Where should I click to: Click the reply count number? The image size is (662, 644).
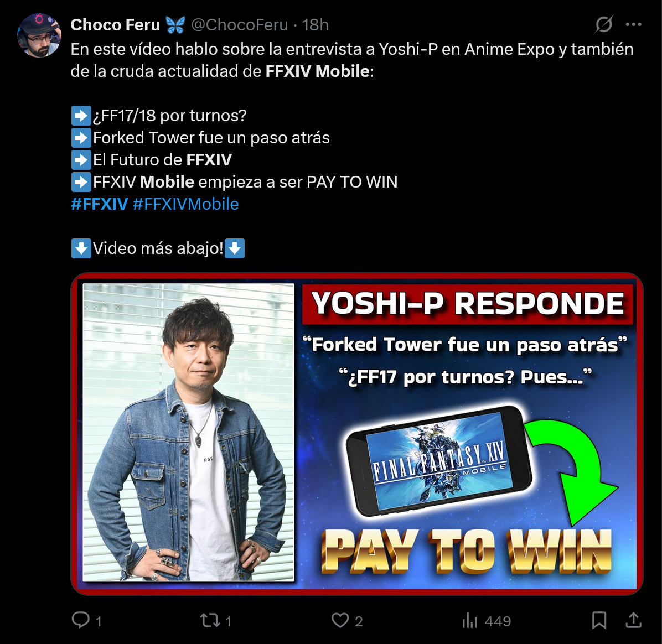coord(99,621)
